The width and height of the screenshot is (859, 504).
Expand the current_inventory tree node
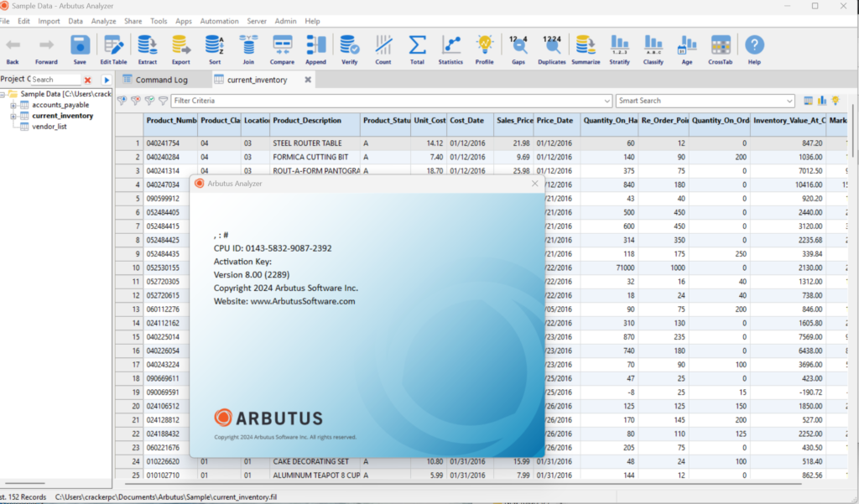(x=13, y=116)
